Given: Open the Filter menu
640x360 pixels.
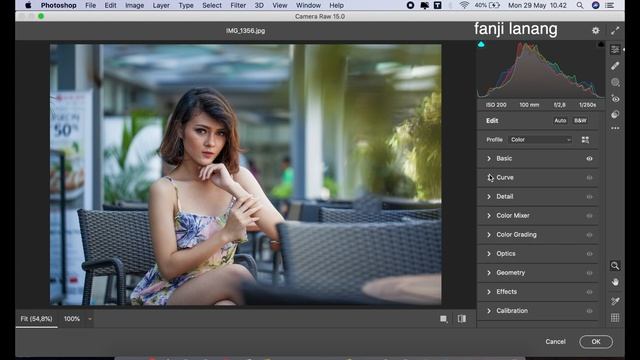Looking at the screenshot, I should point(238,5).
